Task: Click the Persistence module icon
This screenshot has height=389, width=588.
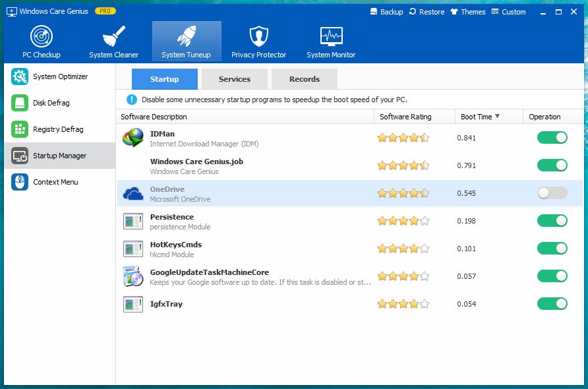Action: [x=133, y=221]
